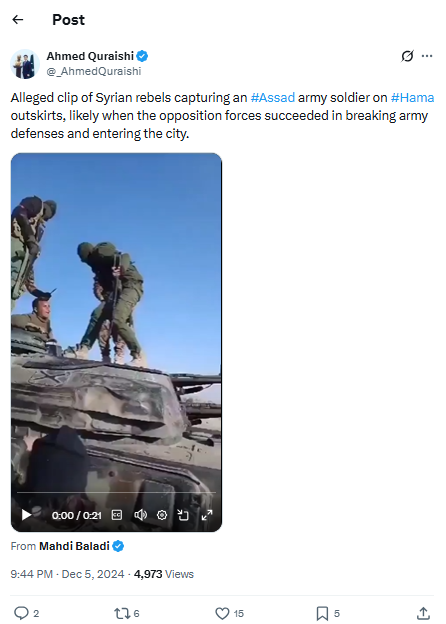Image resolution: width=446 pixels, height=624 pixels.
Task: Expand the video to fullscreen
Action: pos(207,515)
